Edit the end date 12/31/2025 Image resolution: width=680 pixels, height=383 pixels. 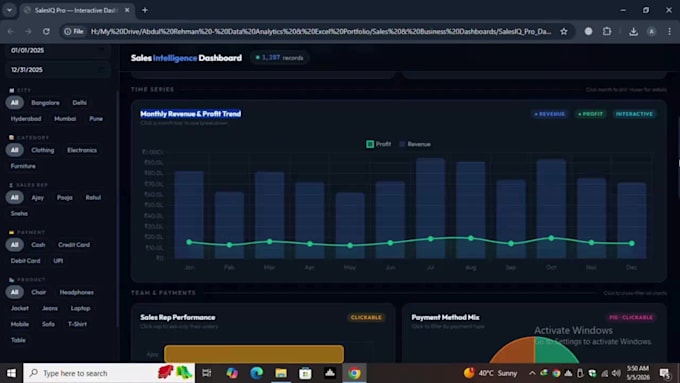click(58, 70)
